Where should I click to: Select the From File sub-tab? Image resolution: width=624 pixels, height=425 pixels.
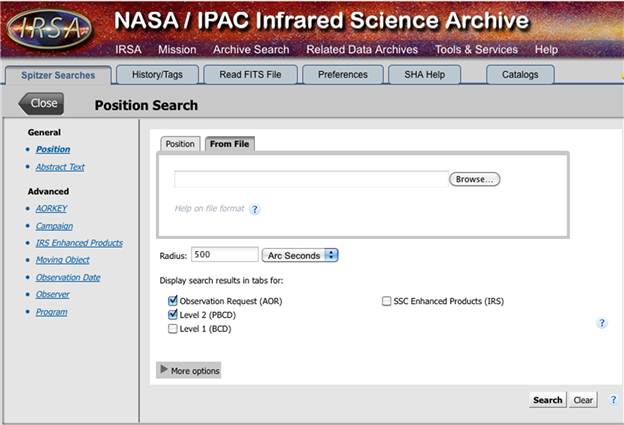tap(230, 144)
